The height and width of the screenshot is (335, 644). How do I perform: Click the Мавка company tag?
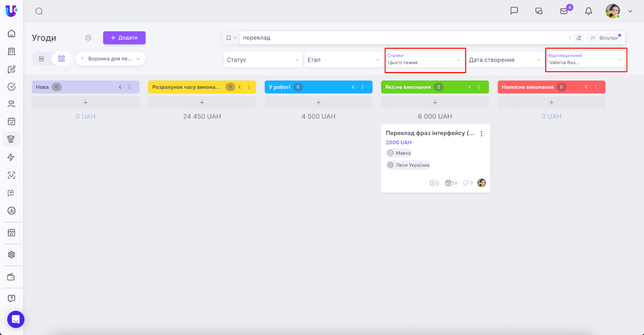[x=399, y=153]
